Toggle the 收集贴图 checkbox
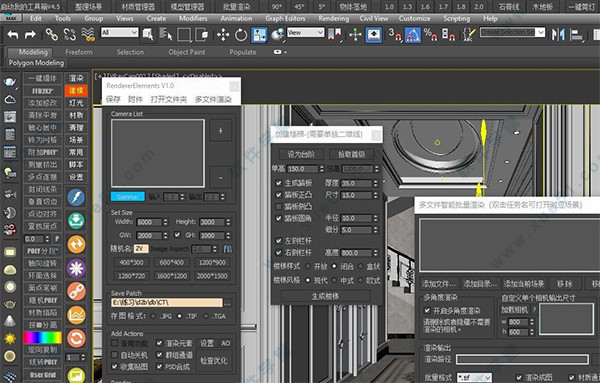600x383 pixels. [x=114, y=367]
